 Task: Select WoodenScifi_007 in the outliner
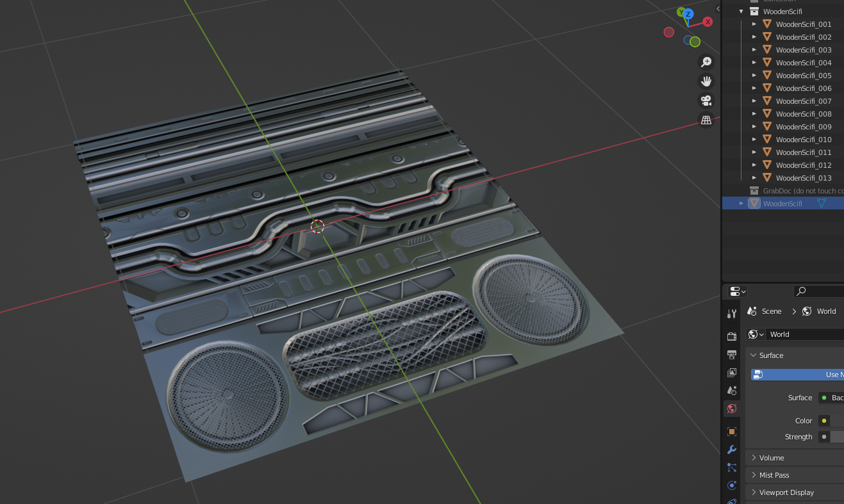pos(783,101)
